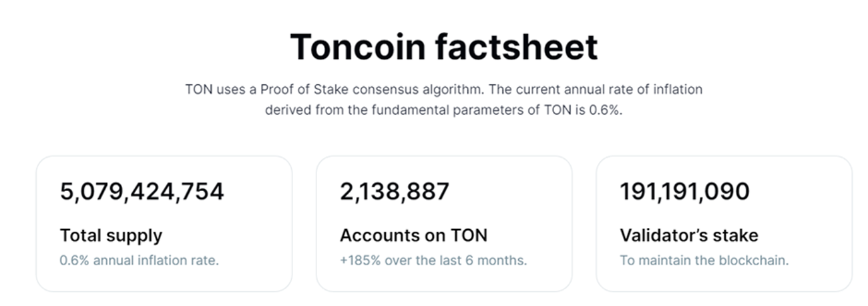Click the word factsheet in the heading
The height and width of the screenshot is (306, 868).
(516, 47)
